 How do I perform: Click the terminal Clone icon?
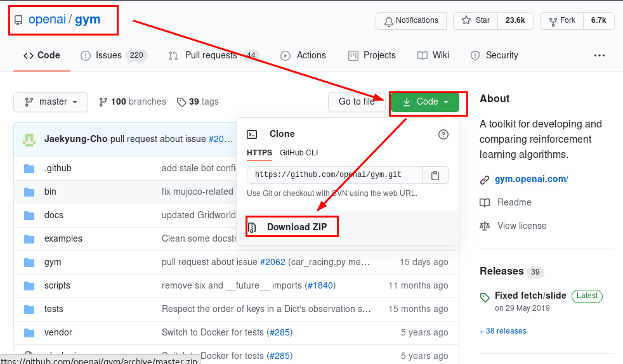tap(252, 134)
